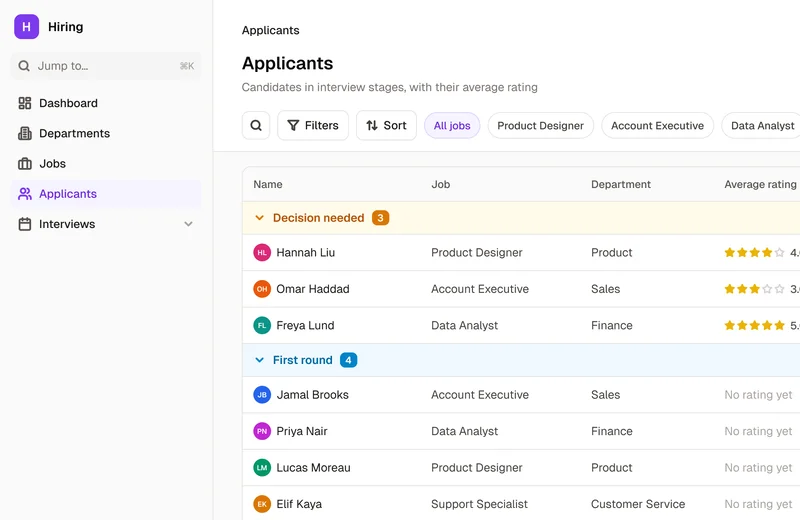Click Product Designer in Hannah Liu's row
Viewport: 800px width, 520px height.
tap(477, 253)
